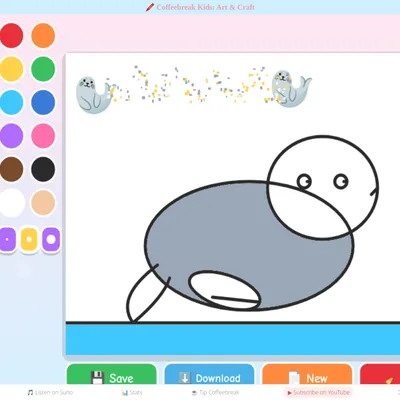Image resolution: width=400 pixels, height=400 pixels.
Task: Select the small brush size button
Action: 7,239
